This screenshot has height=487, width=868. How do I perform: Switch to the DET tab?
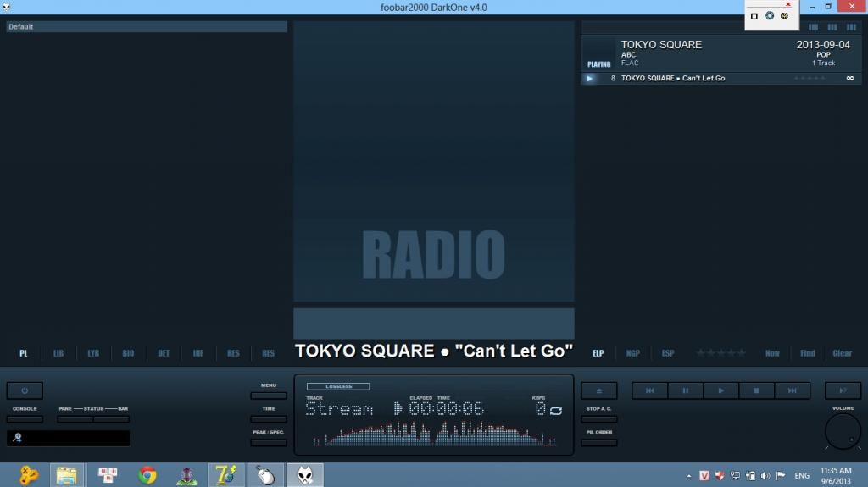pyautogui.click(x=164, y=353)
